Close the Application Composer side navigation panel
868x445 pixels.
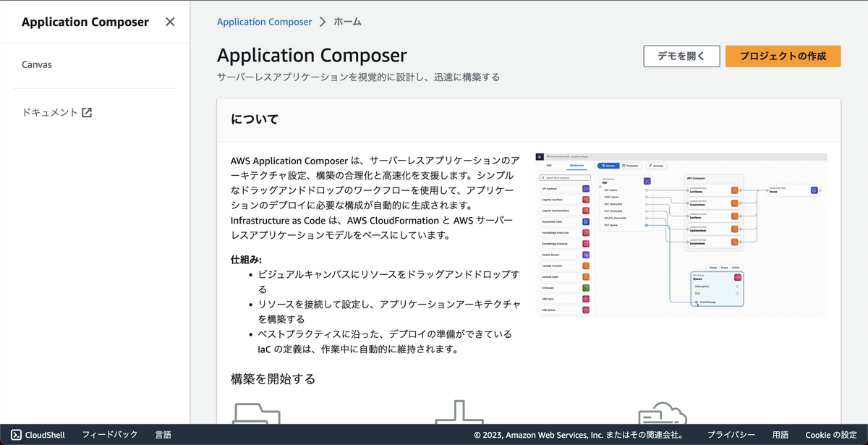170,22
